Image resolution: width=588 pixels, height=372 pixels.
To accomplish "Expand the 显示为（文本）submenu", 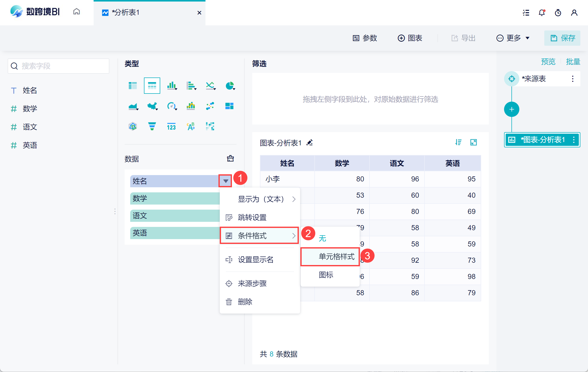I will 261,199.
